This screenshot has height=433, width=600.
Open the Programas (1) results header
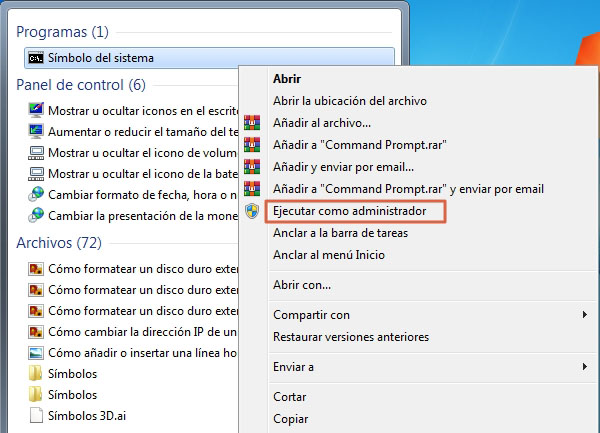[x=62, y=32]
